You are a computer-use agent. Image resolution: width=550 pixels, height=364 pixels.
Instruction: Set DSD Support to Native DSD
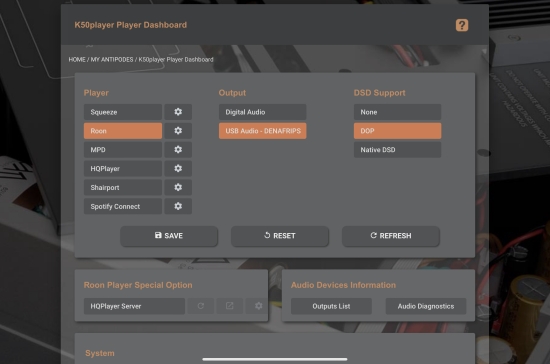click(x=397, y=150)
